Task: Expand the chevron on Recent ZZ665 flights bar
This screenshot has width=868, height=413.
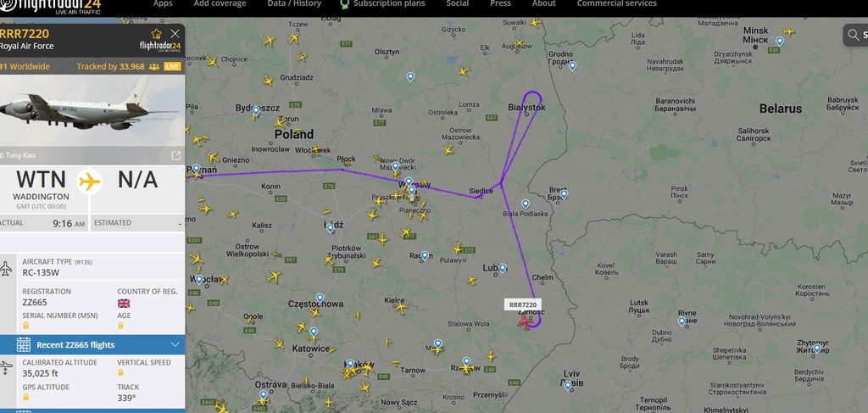Action: pyautogui.click(x=175, y=344)
